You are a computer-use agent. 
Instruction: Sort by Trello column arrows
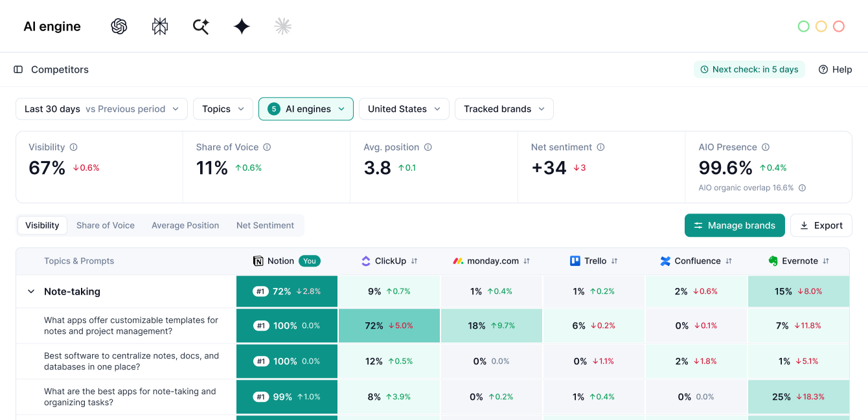(614, 261)
